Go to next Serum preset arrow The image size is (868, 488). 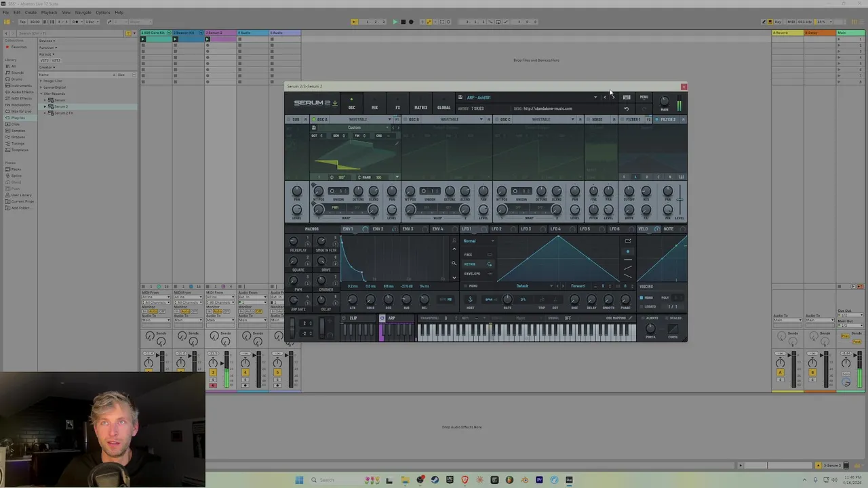pos(612,97)
